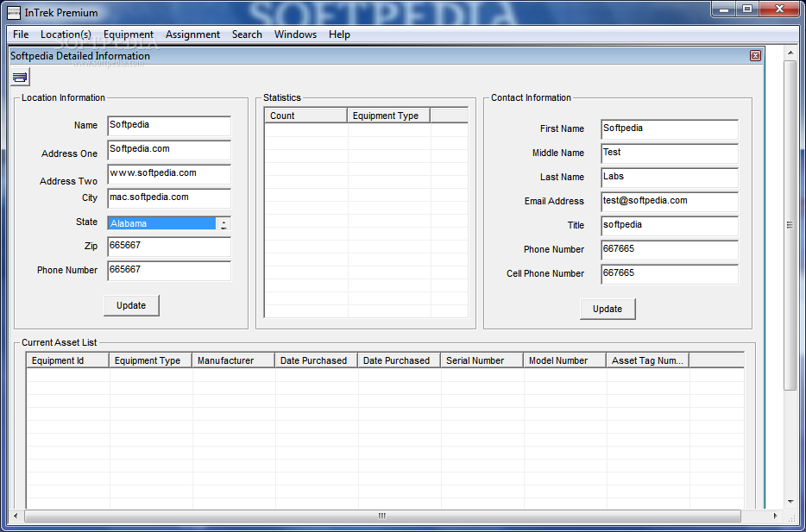806x532 pixels.
Task: Click the Last Name input field
Action: point(670,178)
